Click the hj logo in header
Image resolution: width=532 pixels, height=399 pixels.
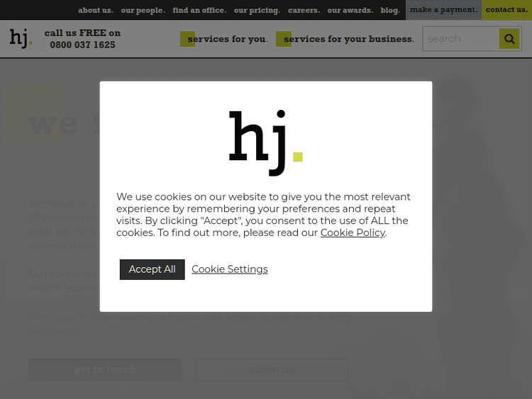tap(21, 38)
